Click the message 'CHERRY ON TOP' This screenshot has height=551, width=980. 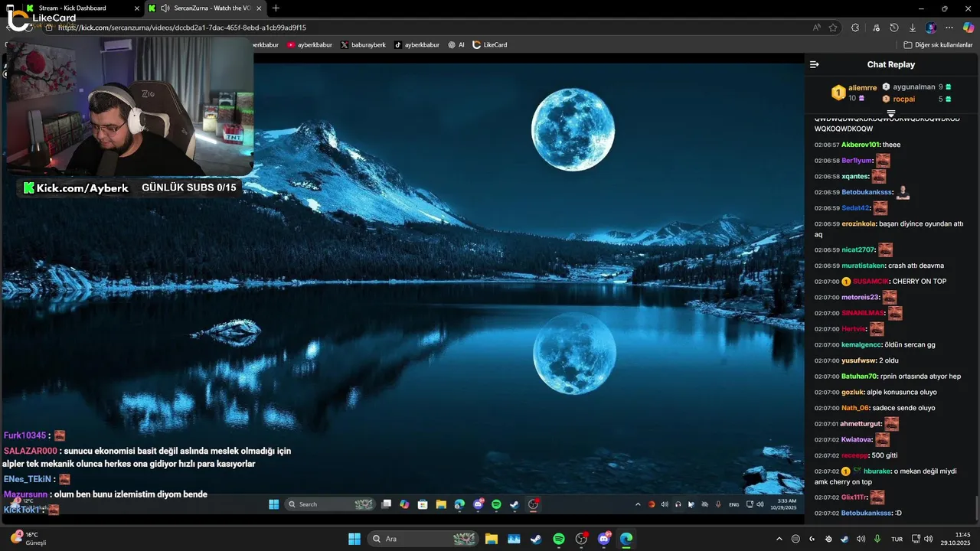click(x=920, y=282)
